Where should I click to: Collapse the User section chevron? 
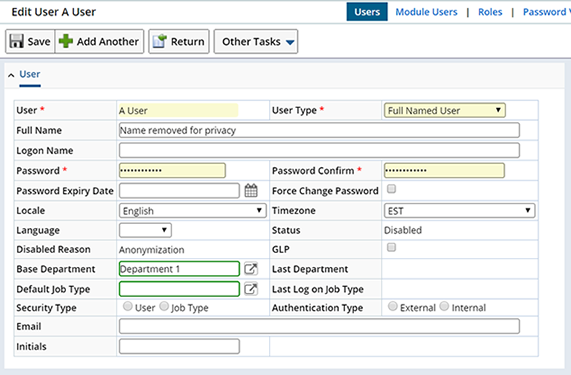pyautogui.click(x=11, y=75)
